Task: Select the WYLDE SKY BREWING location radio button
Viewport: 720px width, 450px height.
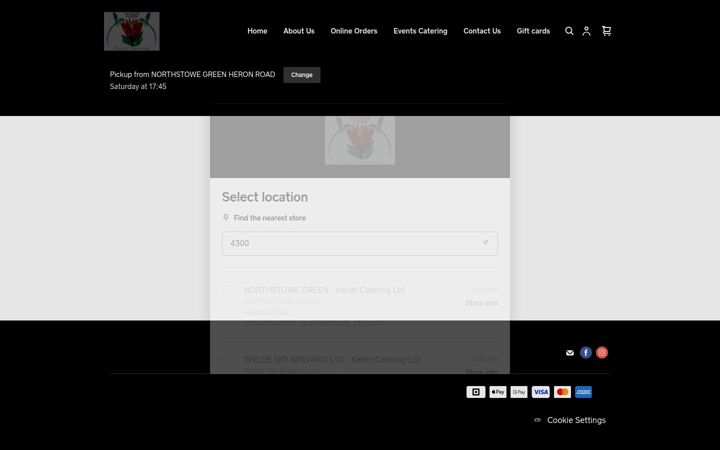Action: (227, 359)
